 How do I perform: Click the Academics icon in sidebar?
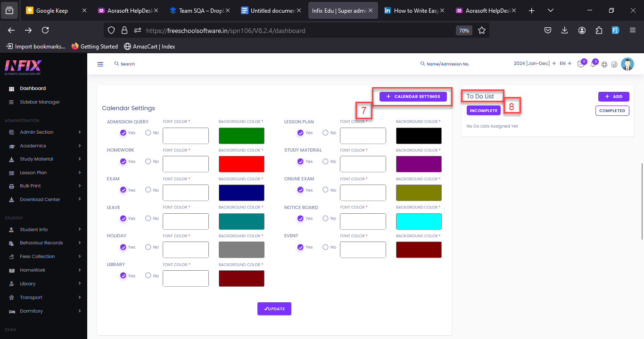point(11,146)
